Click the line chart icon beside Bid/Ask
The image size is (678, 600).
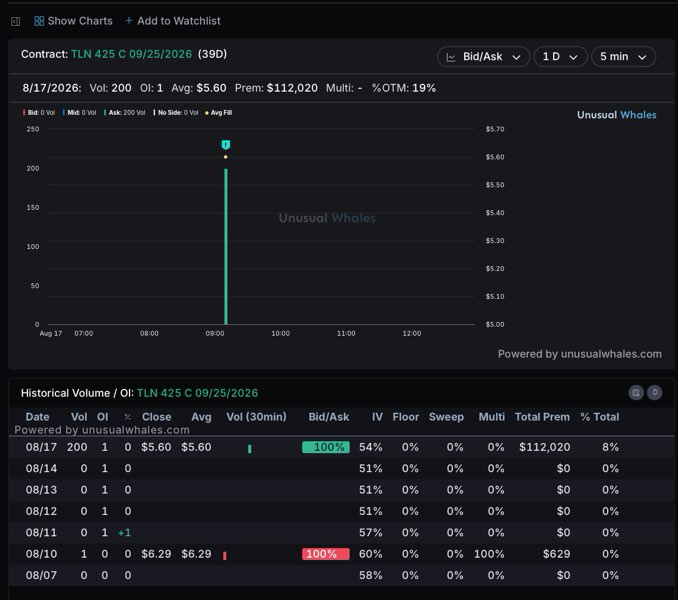(x=451, y=57)
